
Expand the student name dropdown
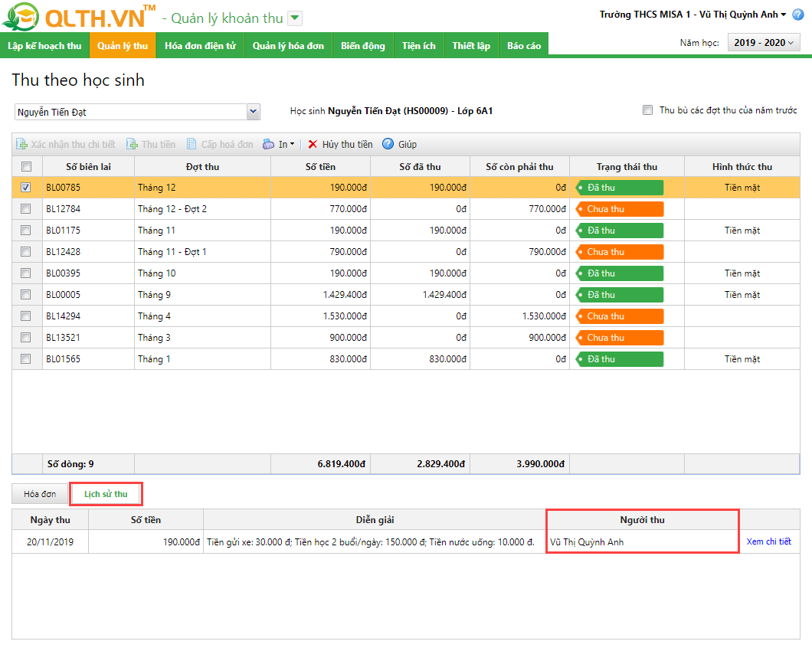tap(254, 113)
